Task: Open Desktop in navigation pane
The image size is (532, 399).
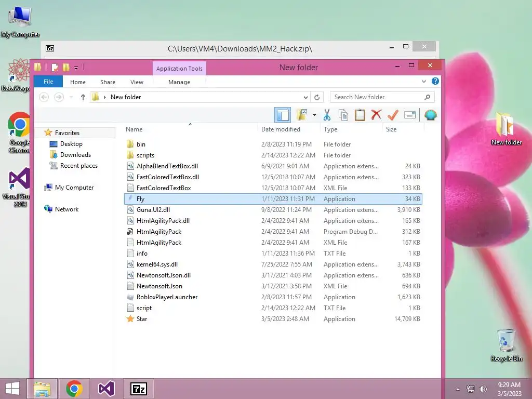Action: [71, 144]
